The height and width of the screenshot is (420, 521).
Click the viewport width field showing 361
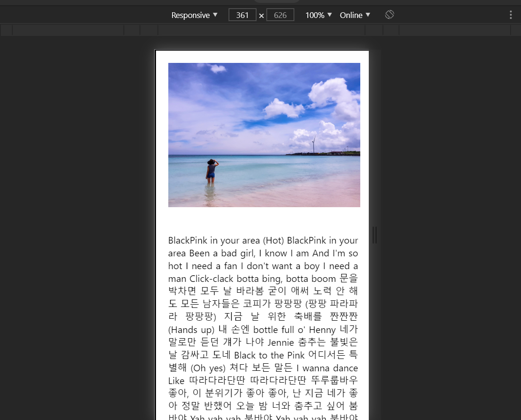(x=242, y=15)
